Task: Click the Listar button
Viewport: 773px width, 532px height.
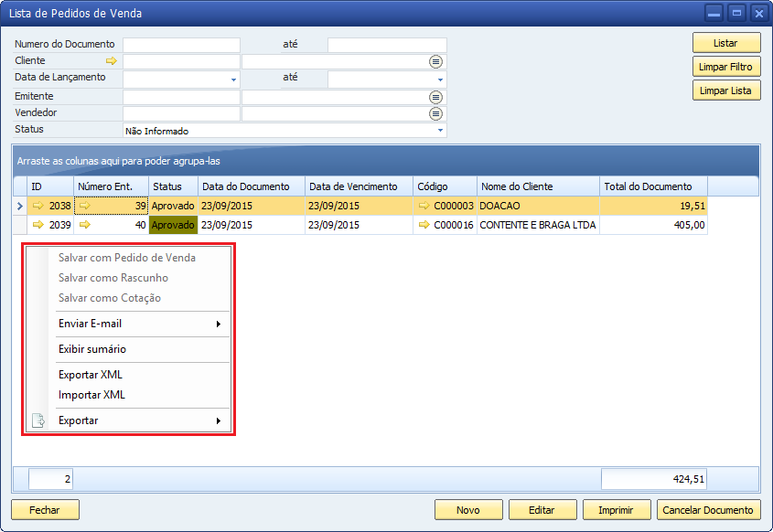Action: pyautogui.click(x=726, y=43)
